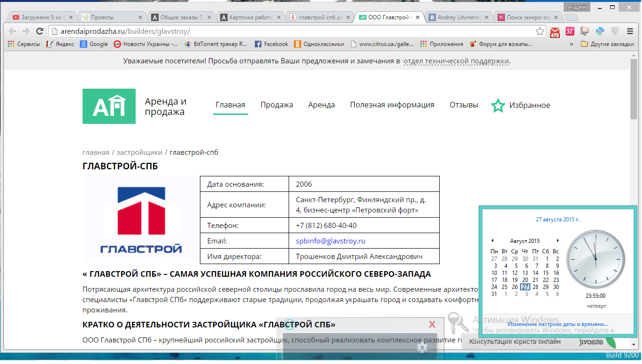Open the Сервисы apps bookmark
The width and height of the screenshot is (642, 364).
tap(23, 44)
